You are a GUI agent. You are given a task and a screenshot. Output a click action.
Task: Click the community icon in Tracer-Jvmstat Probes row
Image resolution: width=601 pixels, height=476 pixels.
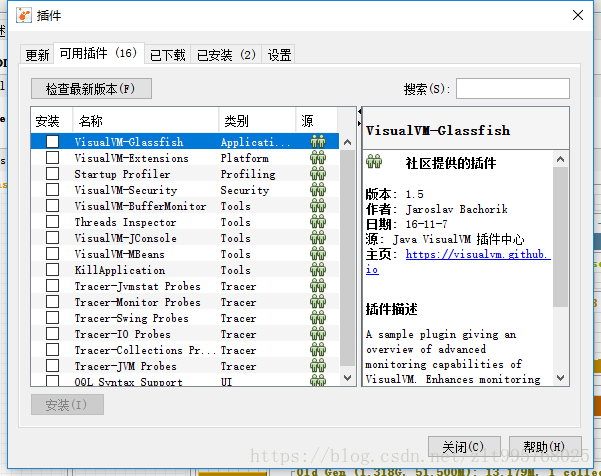[318, 286]
